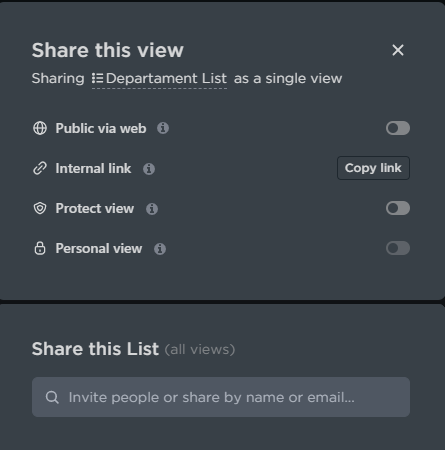
Task: Close the Share this view dialog
Action: [398, 50]
